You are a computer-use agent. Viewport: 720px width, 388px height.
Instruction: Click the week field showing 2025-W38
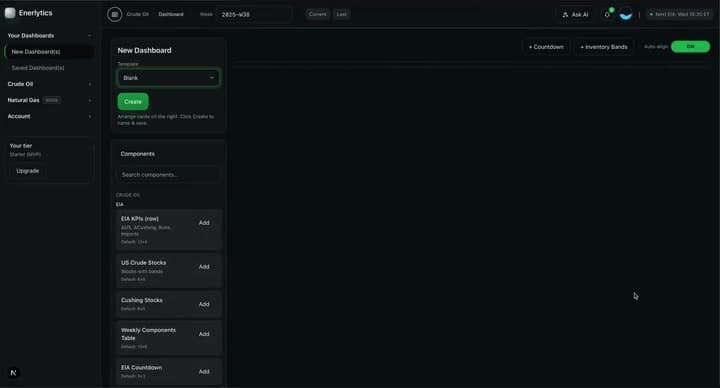(254, 15)
